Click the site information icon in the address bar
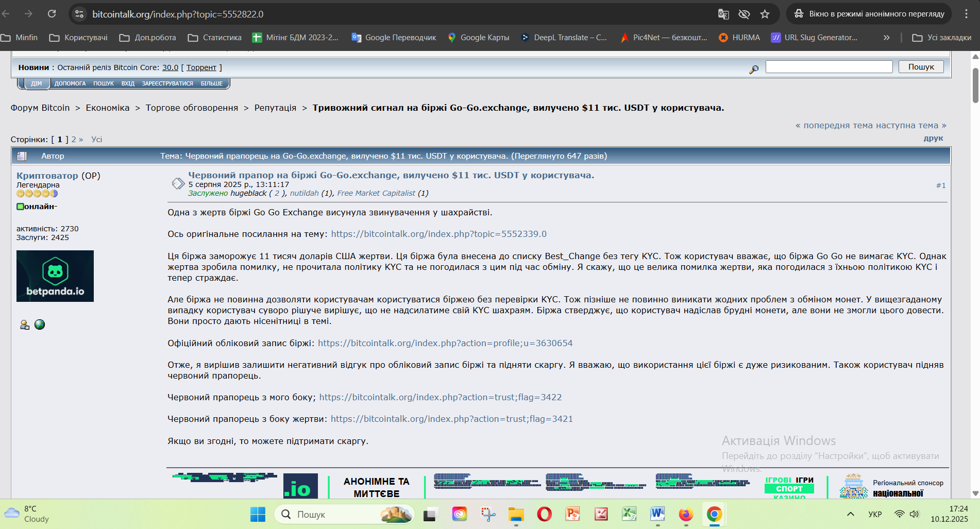Image resolution: width=980 pixels, height=529 pixels. click(79, 14)
